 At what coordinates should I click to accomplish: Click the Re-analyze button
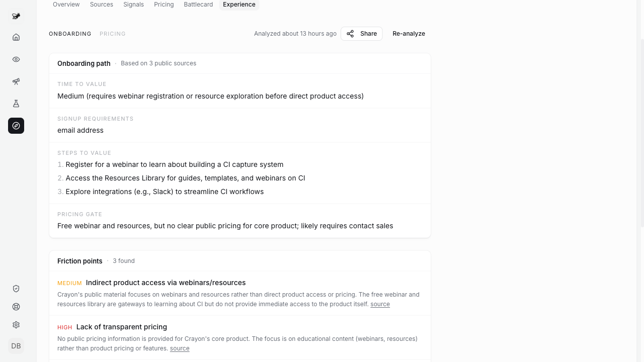click(x=409, y=34)
